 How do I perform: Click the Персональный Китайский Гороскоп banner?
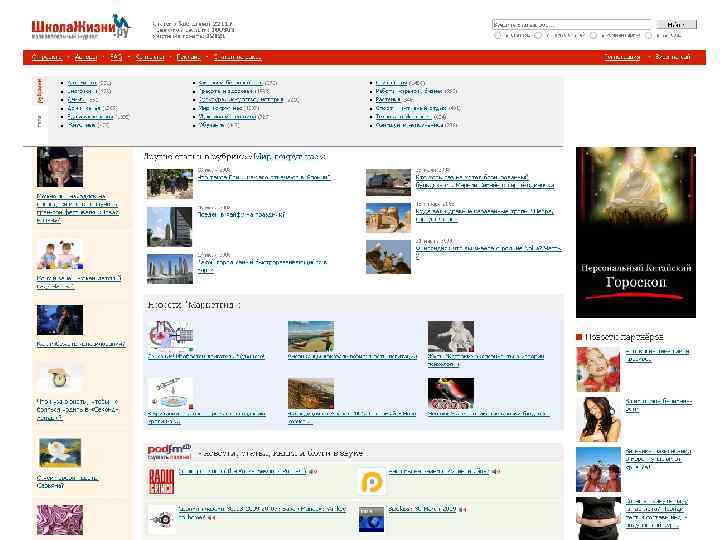tap(636, 232)
